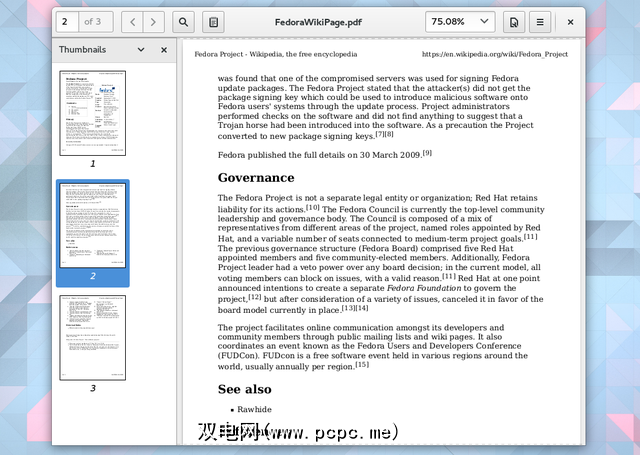Click the Rawhide list item

coord(254,409)
